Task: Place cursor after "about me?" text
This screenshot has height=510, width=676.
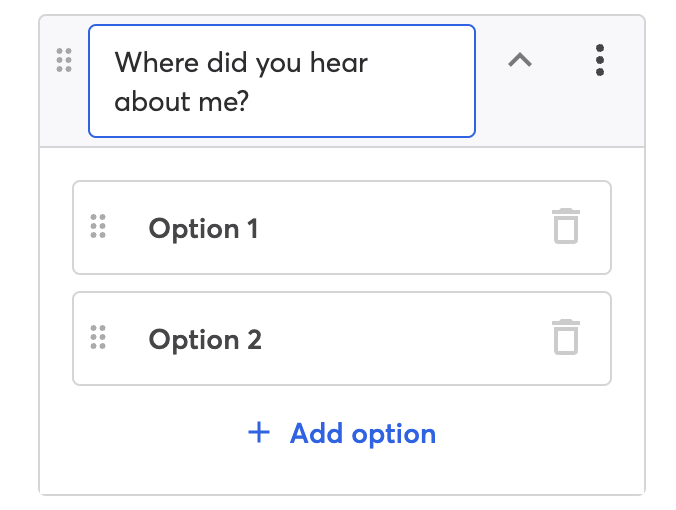Action: coord(251,102)
